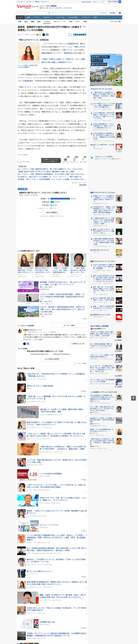Screen dimensions: 138x644
Task: Expand the comment with the inline もっと見る link
Action: pos(39,339)
